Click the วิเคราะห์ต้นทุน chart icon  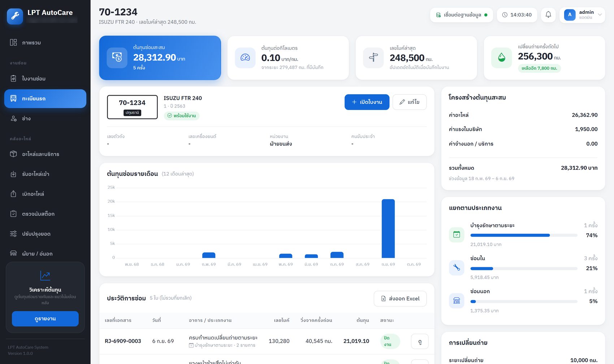pos(45,276)
